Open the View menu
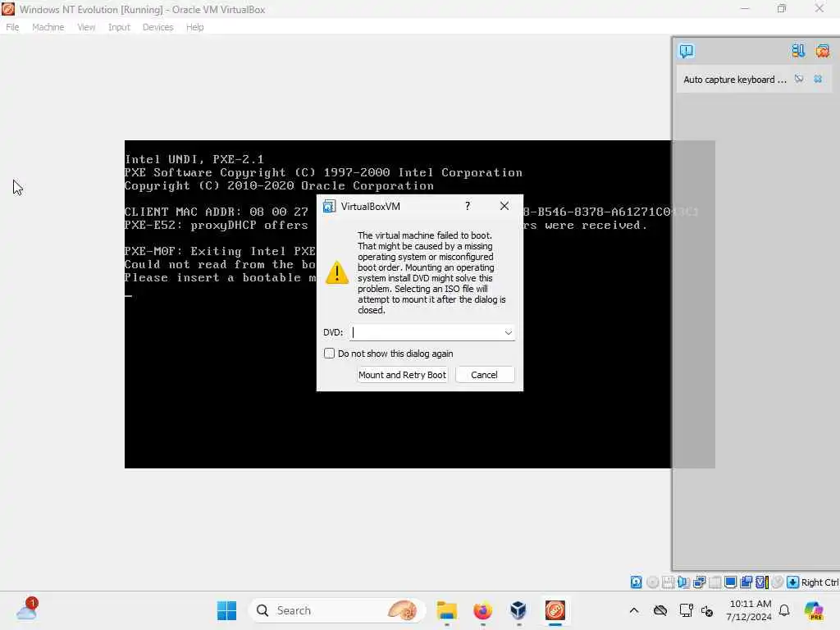This screenshot has width=840, height=630. pos(86,27)
